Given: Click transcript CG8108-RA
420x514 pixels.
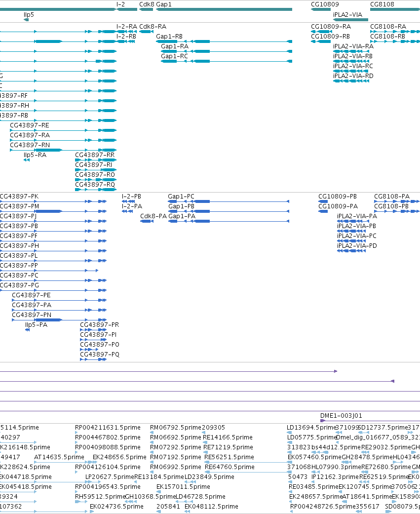Looking at the screenshot, I should (x=388, y=27).
